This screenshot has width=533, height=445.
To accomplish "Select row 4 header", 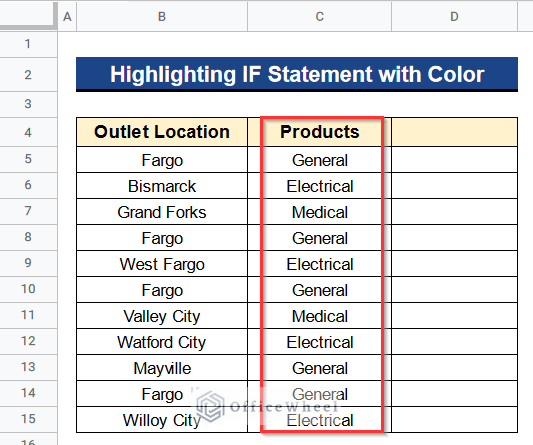I will pyautogui.click(x=28, y=132).
